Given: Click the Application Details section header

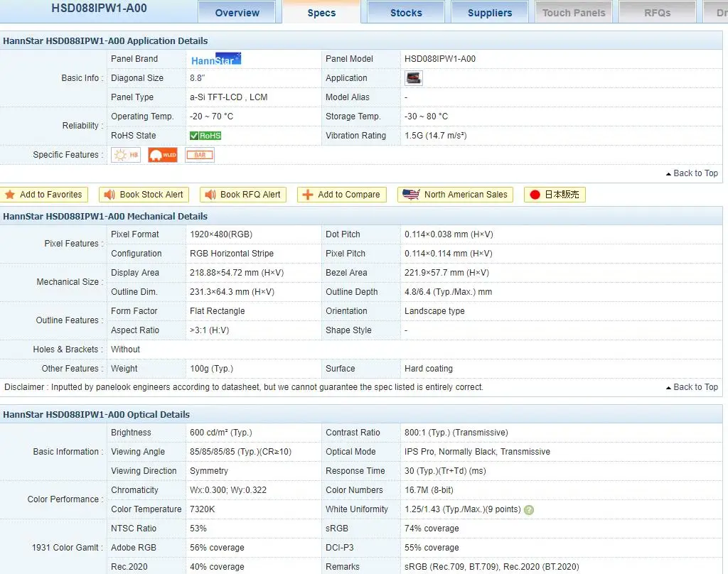Looking at the screenshot, I should click(x=105, y=40).
